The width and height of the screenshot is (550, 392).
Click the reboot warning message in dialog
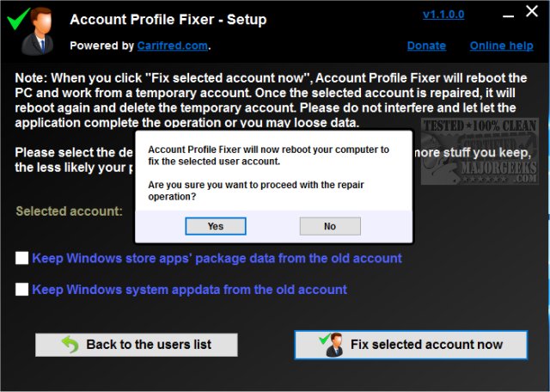[268, 155]
